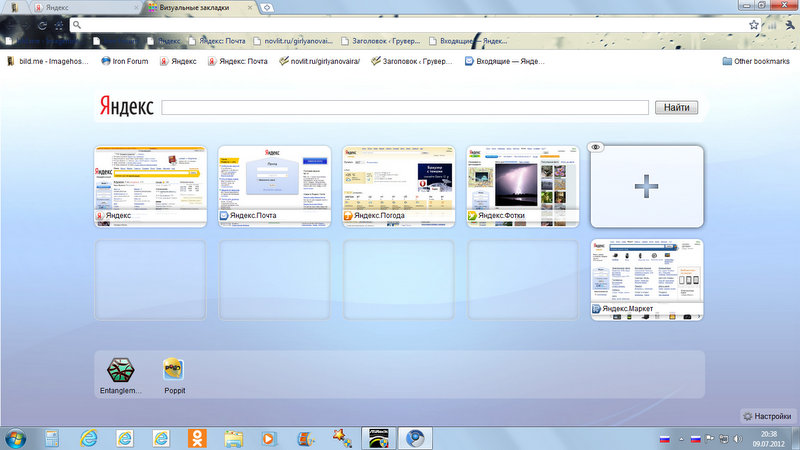Click the Яндекс logo beside the search box

[126, 106]
